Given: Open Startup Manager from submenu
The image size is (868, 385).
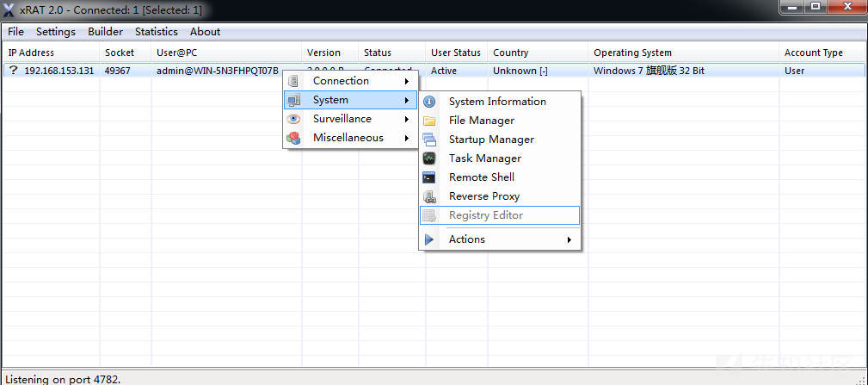Looking at the screenshot, I should pos(500,139).
